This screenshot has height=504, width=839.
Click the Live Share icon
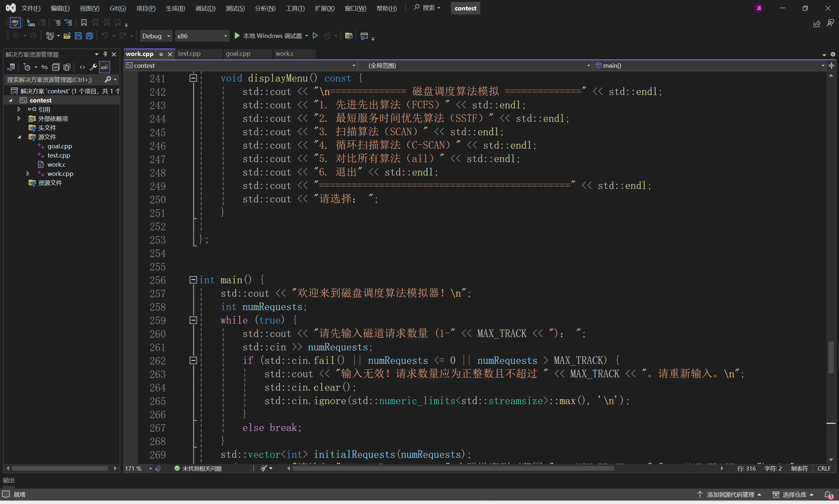[x=817, y=24]
